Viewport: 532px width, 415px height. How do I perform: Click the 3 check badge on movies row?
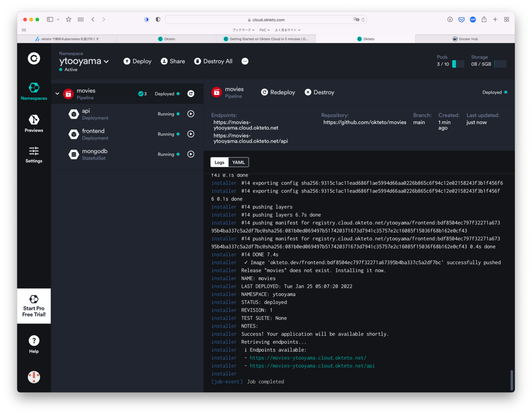pyautogui.click(x=142, y=94)
